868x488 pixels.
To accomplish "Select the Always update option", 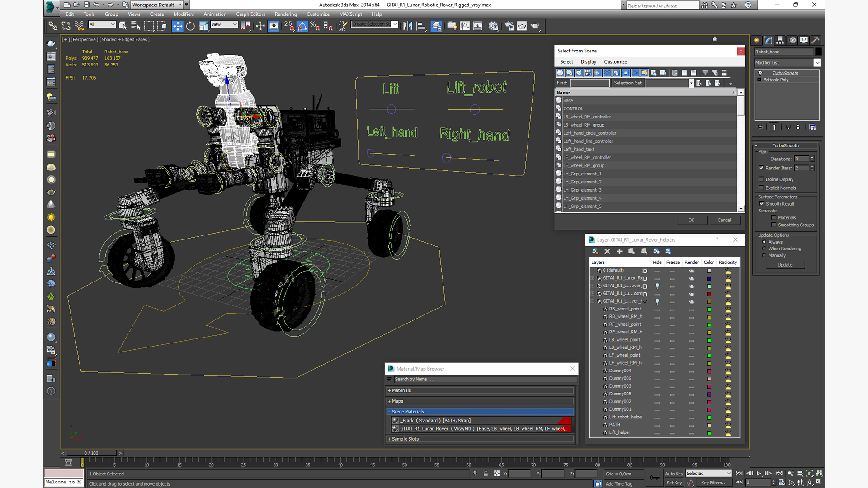I will click(x=764, y=242).
